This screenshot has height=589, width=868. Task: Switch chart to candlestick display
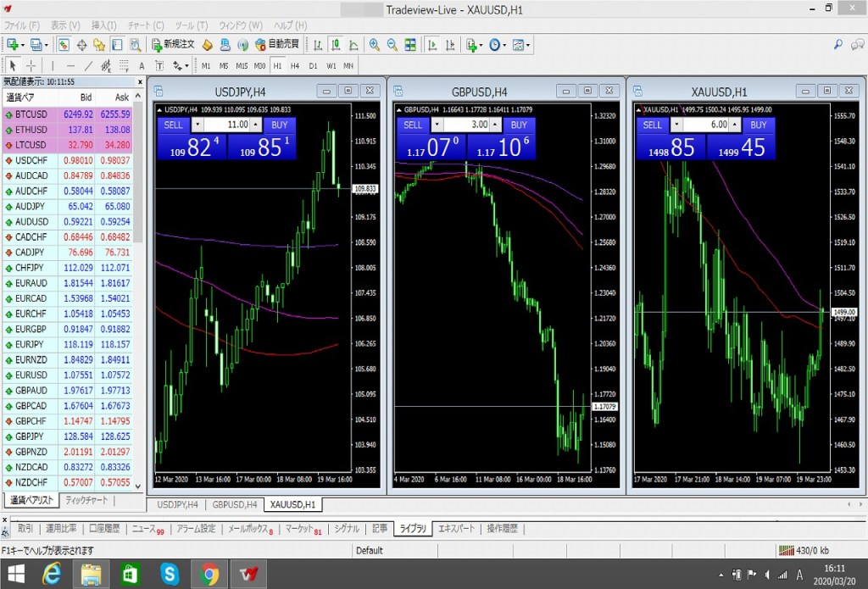point(336,45)
